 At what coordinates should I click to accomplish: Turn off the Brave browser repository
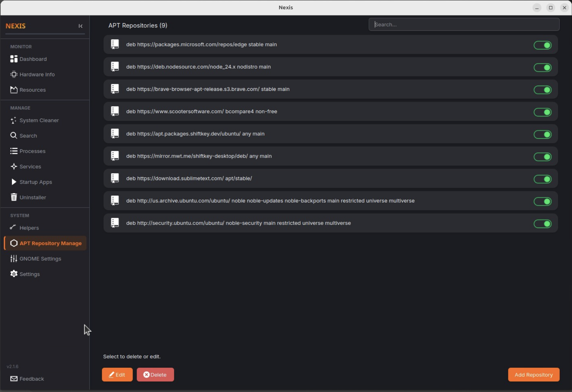[543, 90]
